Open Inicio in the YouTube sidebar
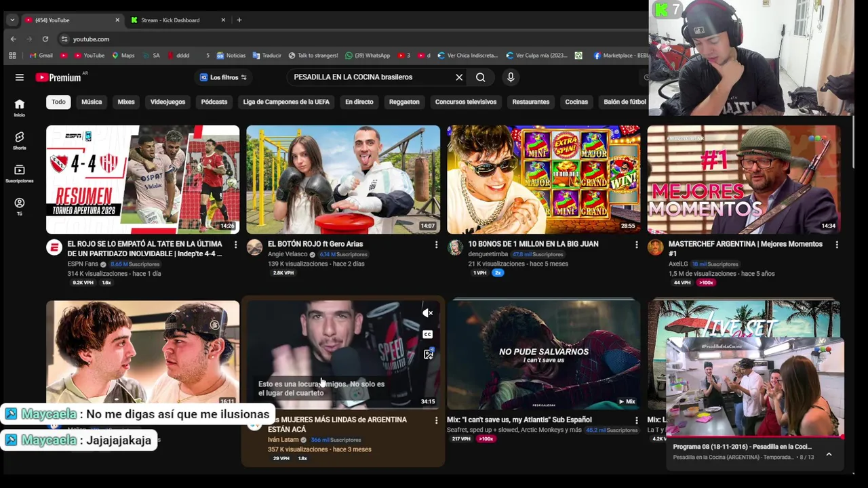Image resolution: width=868 pixels, height=488 pixels. 20,107
